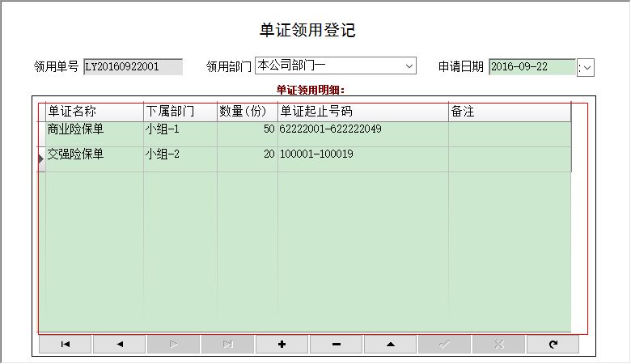Click 备注 column header

(x=510, y=112)
